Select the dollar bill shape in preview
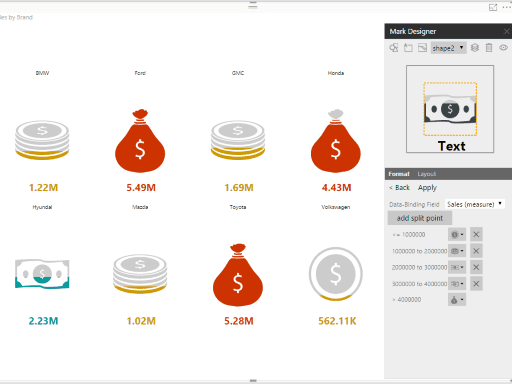The height and width of the screenshot is (384, 512). (x=450, y=109)
